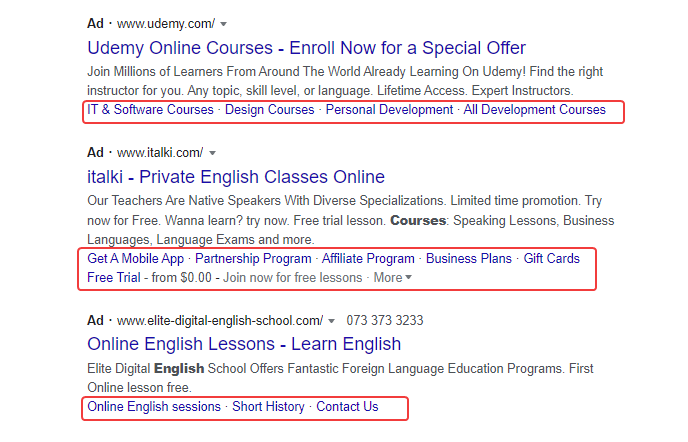Visit the Gift Cards link
Screen dimensions: 688x442
552,259
